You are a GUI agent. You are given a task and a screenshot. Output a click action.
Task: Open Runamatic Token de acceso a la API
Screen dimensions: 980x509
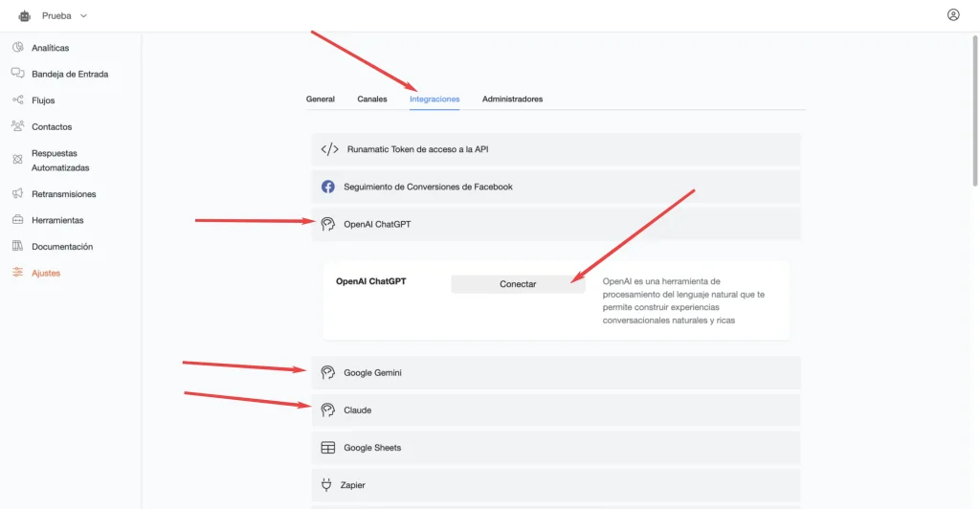tap(556, 149)
